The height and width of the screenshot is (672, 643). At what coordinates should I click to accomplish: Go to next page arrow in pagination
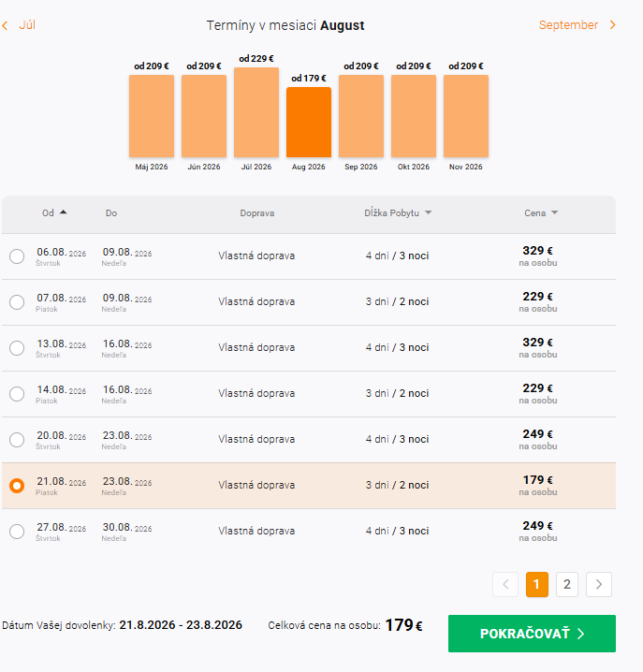click(600, 585)
